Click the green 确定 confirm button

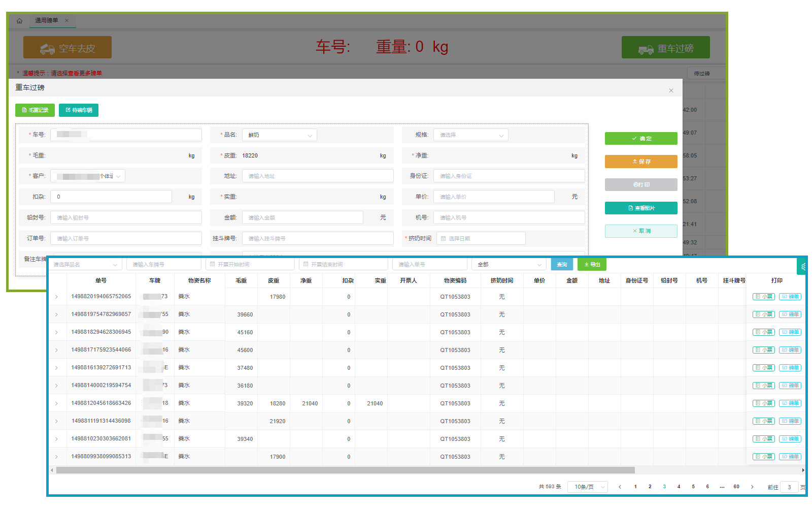click(x=641, y=139)
